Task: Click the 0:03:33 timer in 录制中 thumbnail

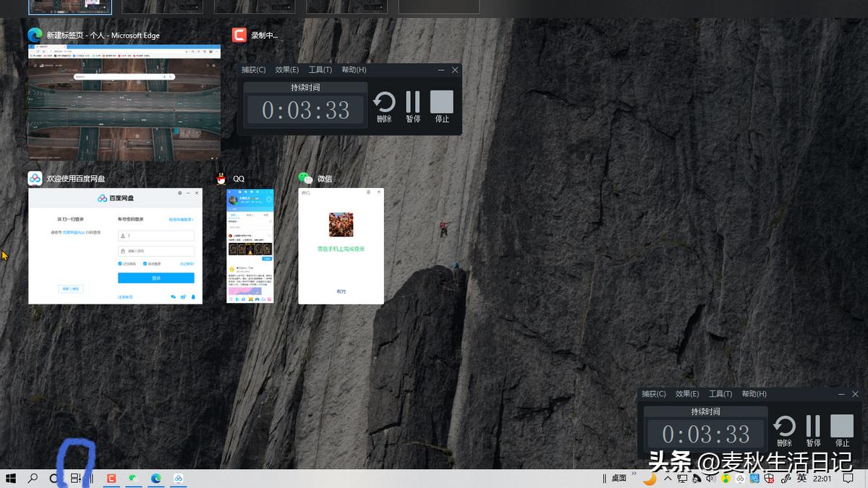Action: click(x=305, y=110)
